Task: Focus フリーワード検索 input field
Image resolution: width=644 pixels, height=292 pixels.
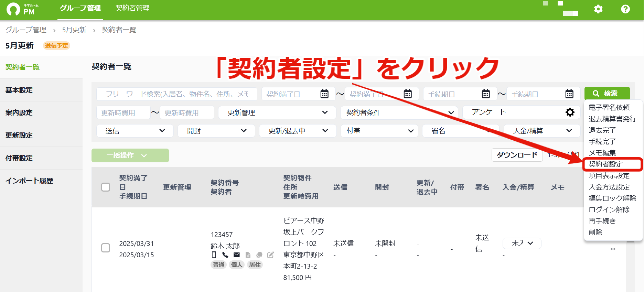Action: point(177,94)
